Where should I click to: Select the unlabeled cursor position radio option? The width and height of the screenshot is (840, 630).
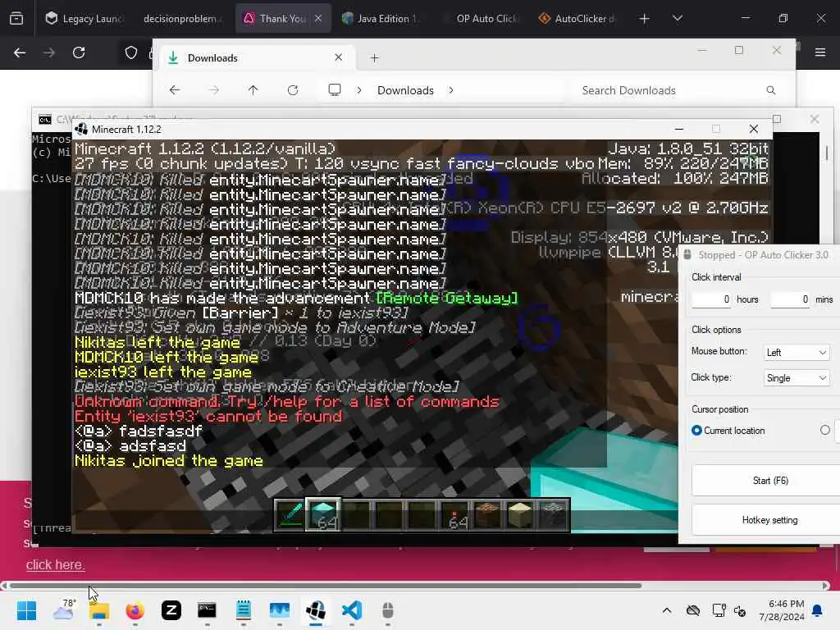click(824, 430)
